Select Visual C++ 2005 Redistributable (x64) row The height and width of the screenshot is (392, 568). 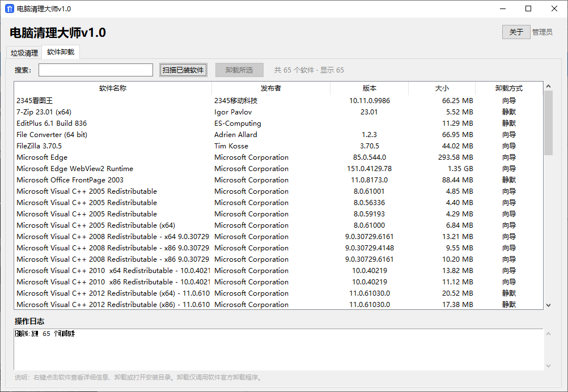tap(279, 225)
